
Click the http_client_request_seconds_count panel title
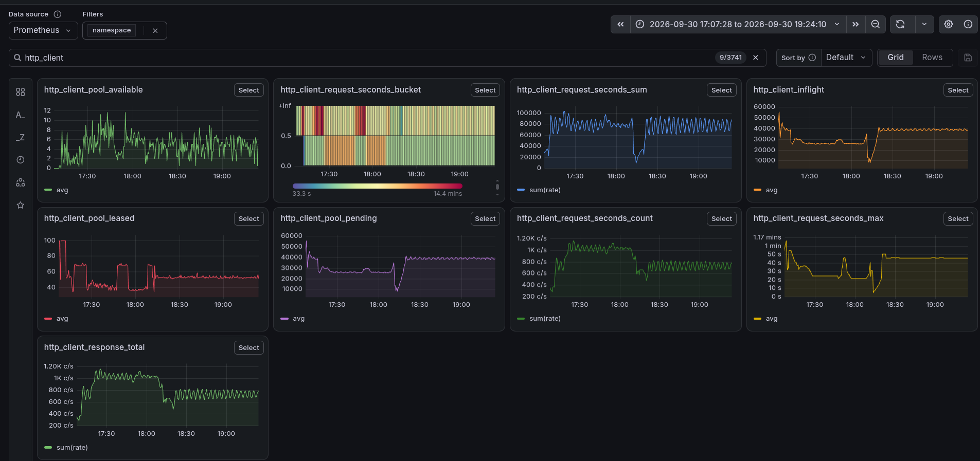pyautogui.click(x=584, y=218)
